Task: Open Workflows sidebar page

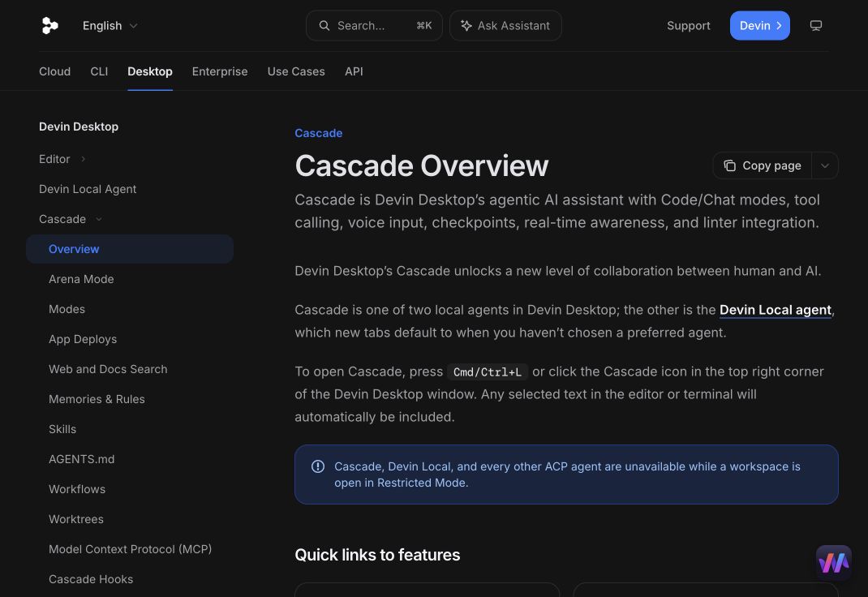Action: pyautogui.click(x=77, y=489)
